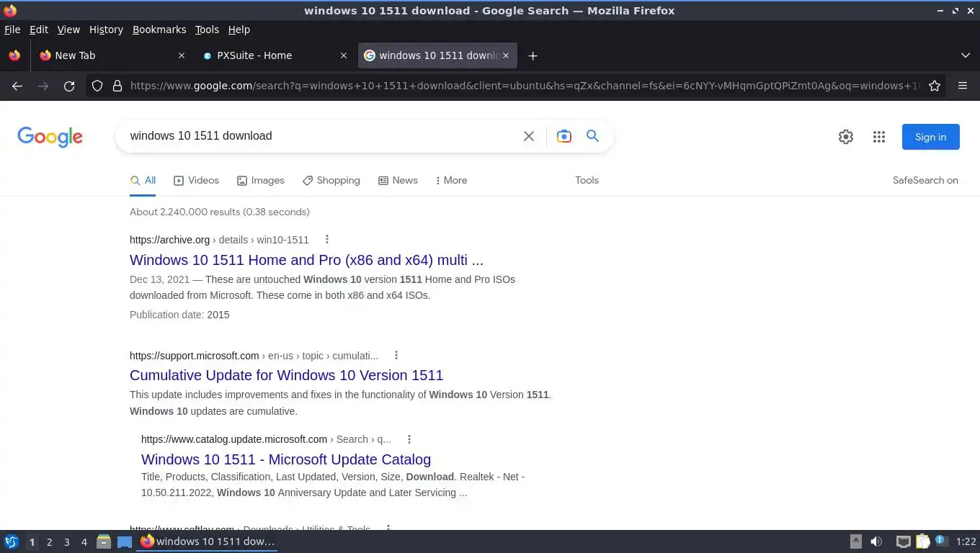Select the Images search filter

pyautogui.click(x=260, y=180)
